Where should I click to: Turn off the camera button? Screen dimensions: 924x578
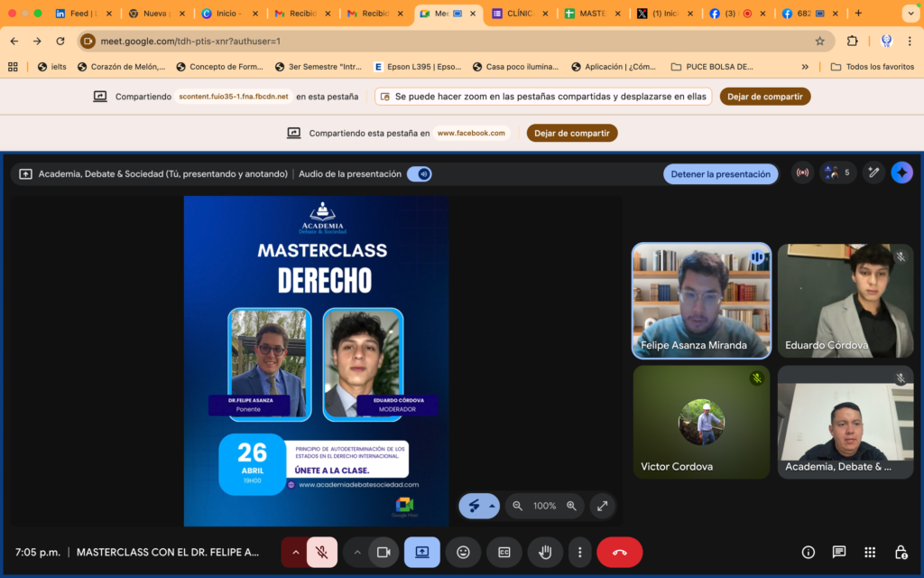point(383,552)
